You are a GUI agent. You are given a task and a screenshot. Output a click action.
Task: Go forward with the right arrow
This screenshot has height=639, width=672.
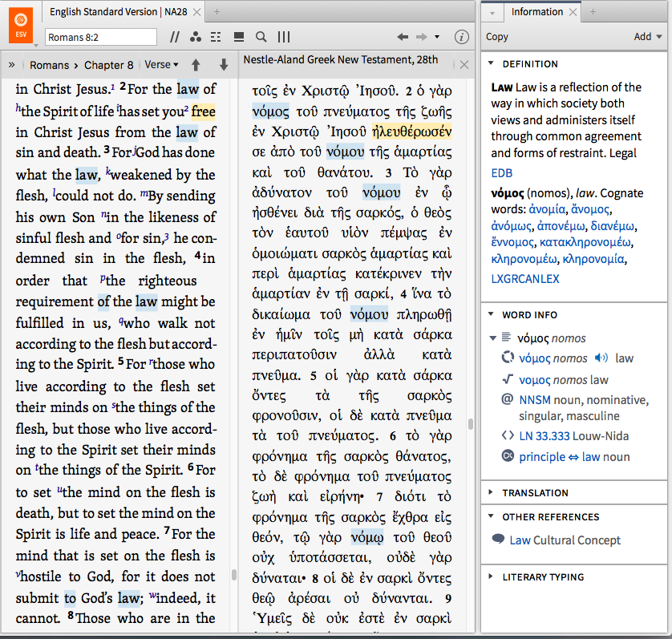click(422, 37)
